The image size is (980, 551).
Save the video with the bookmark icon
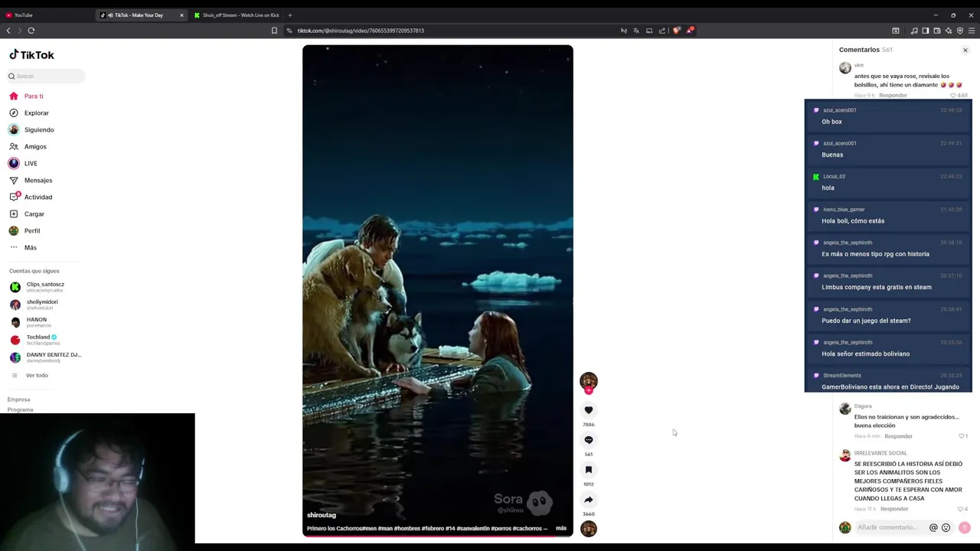pyautogui.click(x=588, y=470)
